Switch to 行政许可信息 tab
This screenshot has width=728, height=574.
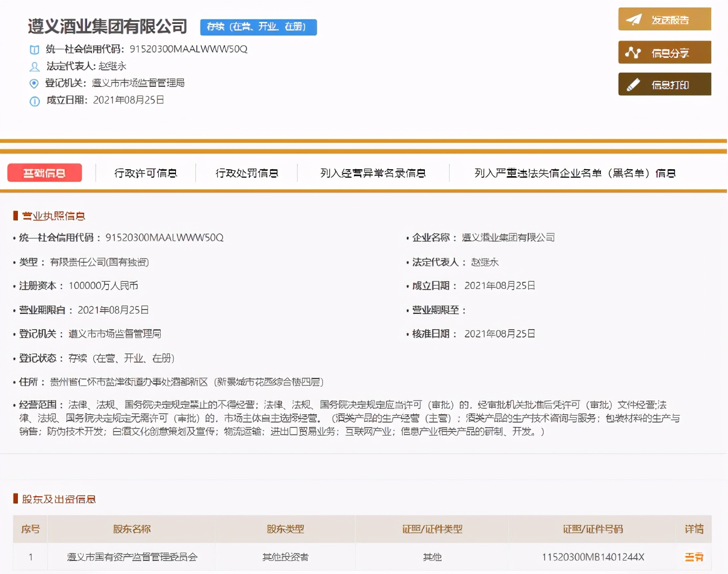145,173
